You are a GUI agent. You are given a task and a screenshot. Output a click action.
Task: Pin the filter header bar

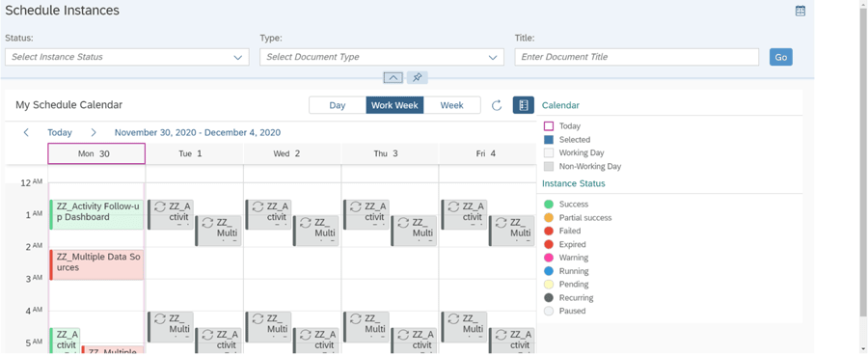(418, 78)
